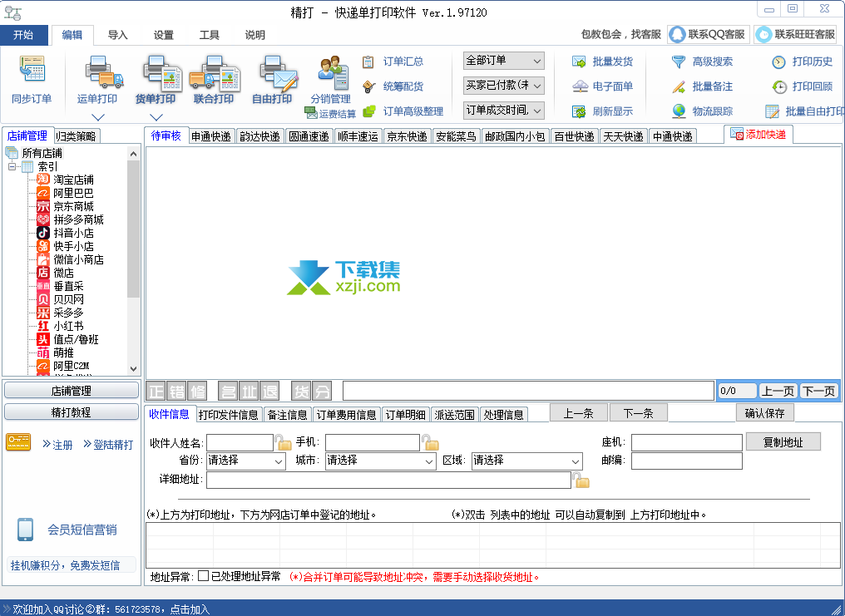The width and height of the screenshot is (845, 616).
Task: Start 自由打印 free printing
Action: coord(272,80)
